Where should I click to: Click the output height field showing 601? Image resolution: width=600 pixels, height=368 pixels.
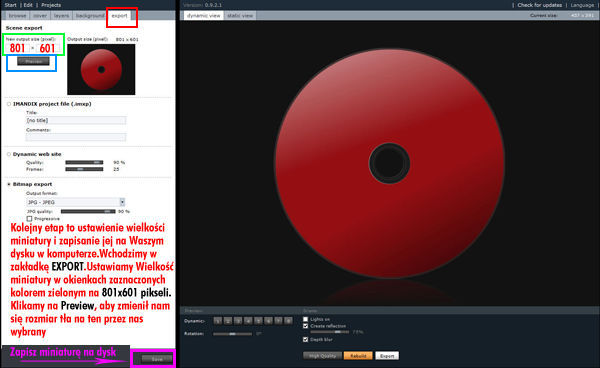tap(47, 48)
